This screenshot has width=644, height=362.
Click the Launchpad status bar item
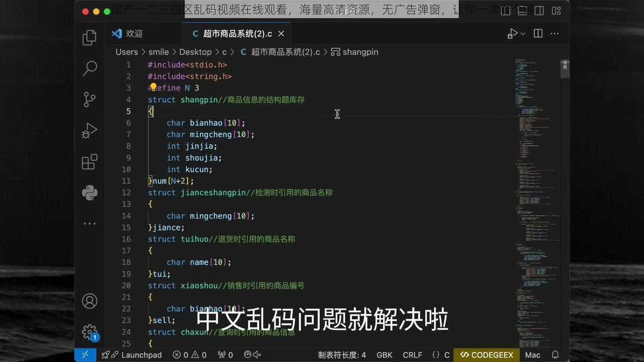click(132, 355)
